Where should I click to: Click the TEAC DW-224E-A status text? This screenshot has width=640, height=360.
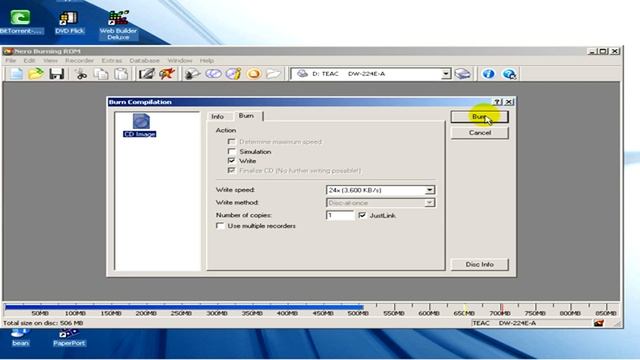pos(504,323)
